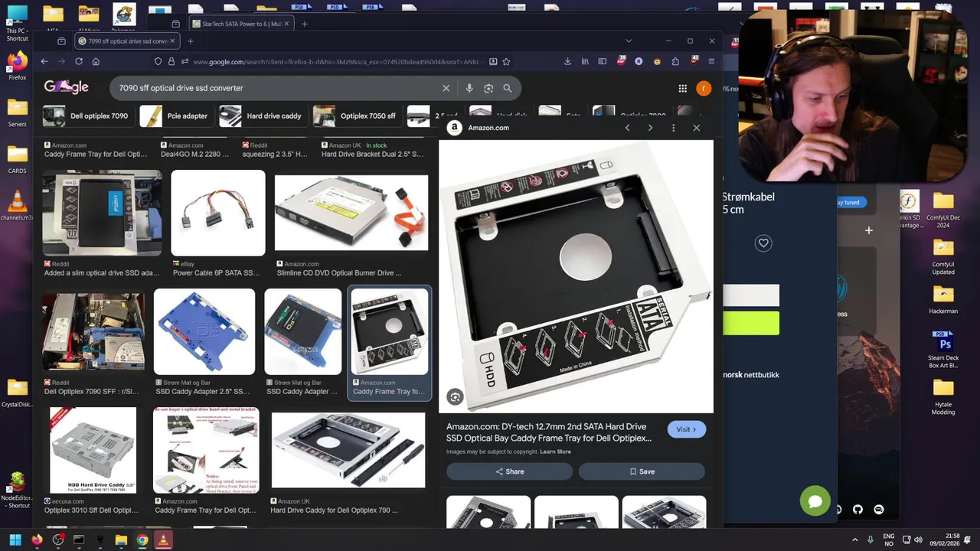Select the 7090 sff optical drive tab
This screenshot has height=551, width=980.
coord(126,41)
